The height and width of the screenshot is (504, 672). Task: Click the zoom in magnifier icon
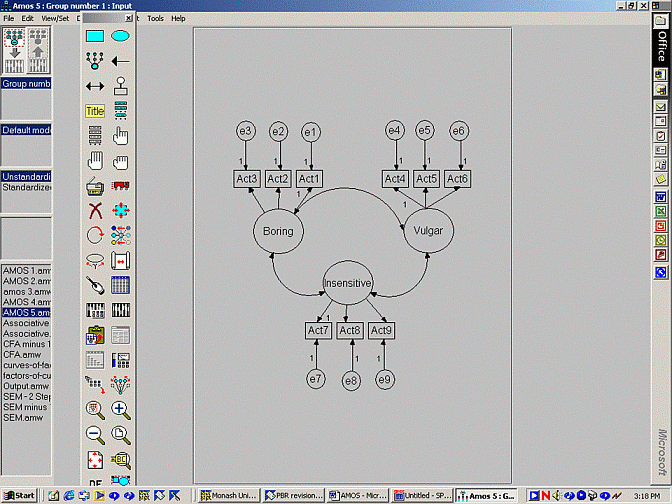coord(120,409)
